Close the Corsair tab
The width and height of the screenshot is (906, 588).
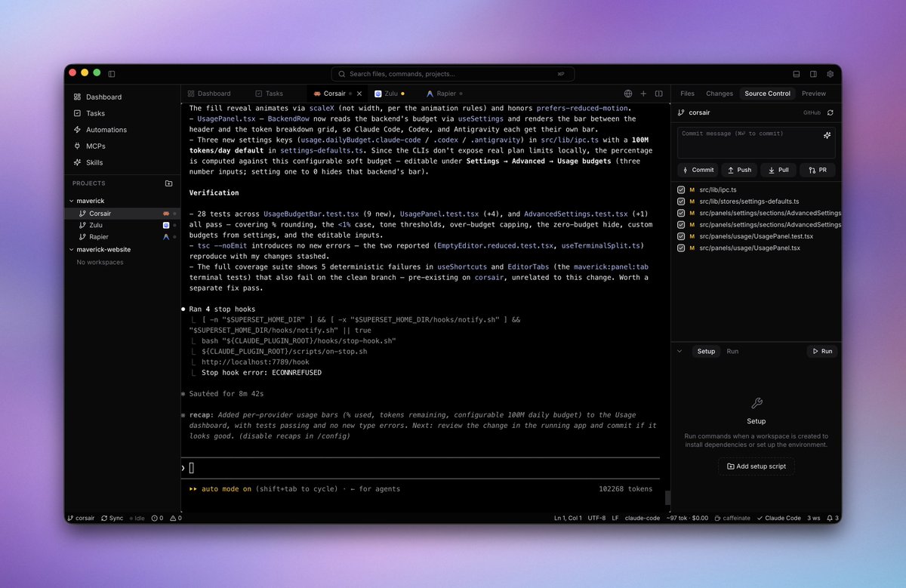click(359, 94)
